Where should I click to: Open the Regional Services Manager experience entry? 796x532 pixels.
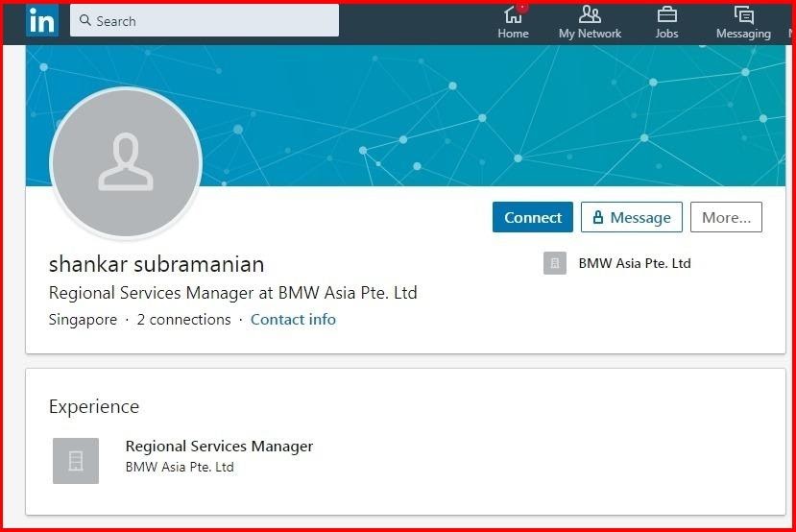(219, 447)
